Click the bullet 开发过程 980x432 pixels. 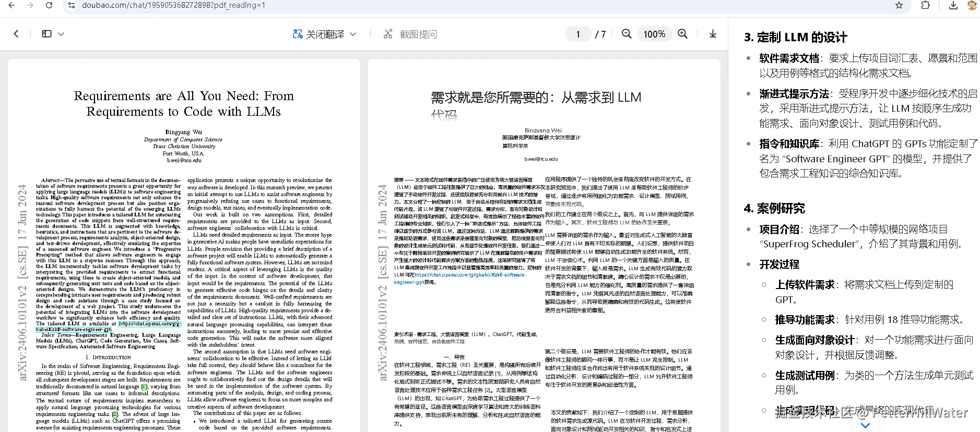point(779,265)
